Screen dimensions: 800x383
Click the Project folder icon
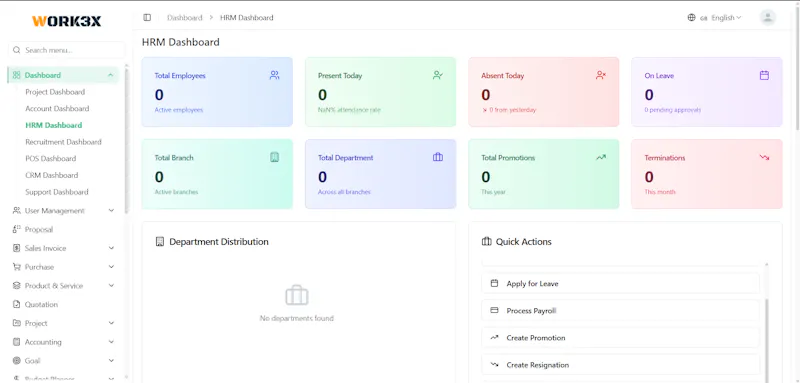[17, 323]
